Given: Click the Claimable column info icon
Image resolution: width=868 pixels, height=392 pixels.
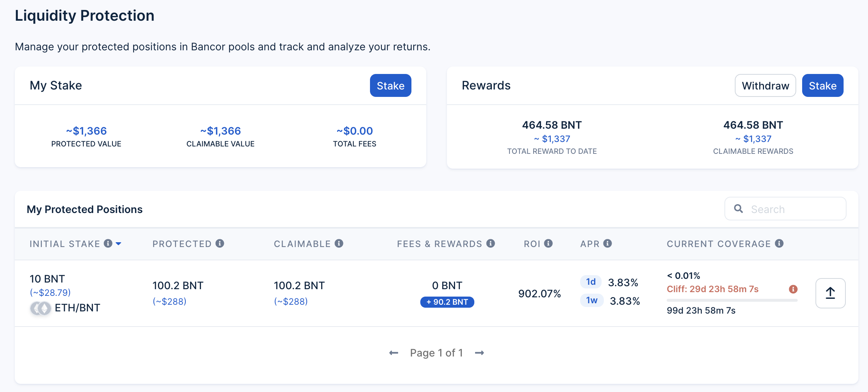Looking at the screenshot, I should click(339, 243).
